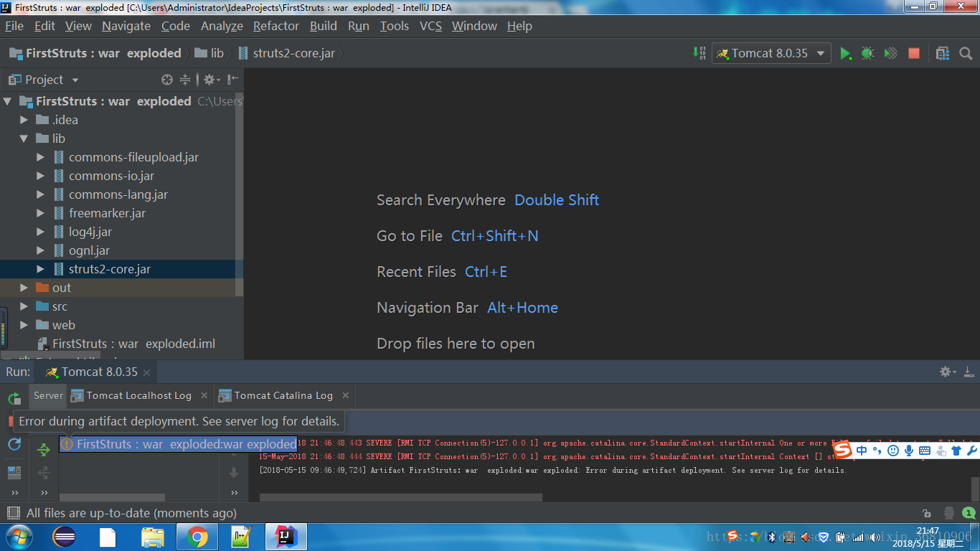Expand the .idea folder

tap(24, 120)
